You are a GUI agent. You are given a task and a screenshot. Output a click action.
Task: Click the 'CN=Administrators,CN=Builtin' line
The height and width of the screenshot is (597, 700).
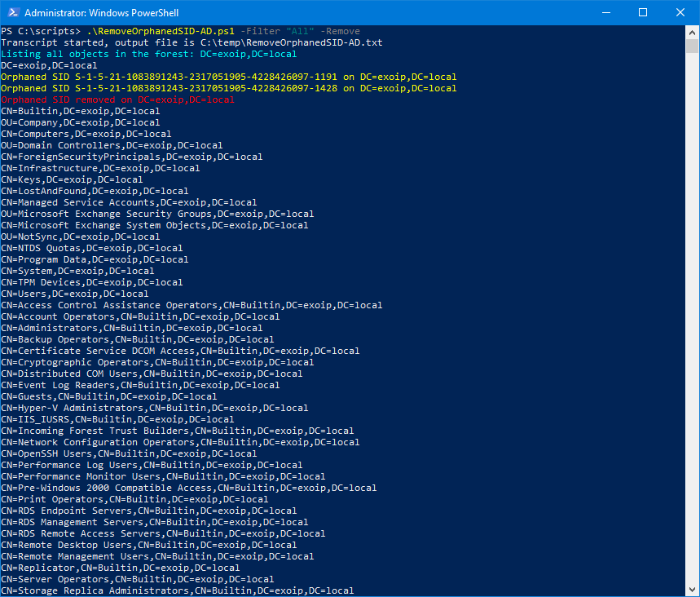132,328
